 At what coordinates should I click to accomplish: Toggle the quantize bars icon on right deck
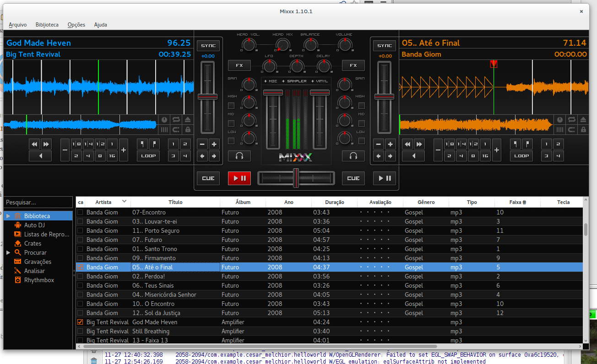point(559,129)
